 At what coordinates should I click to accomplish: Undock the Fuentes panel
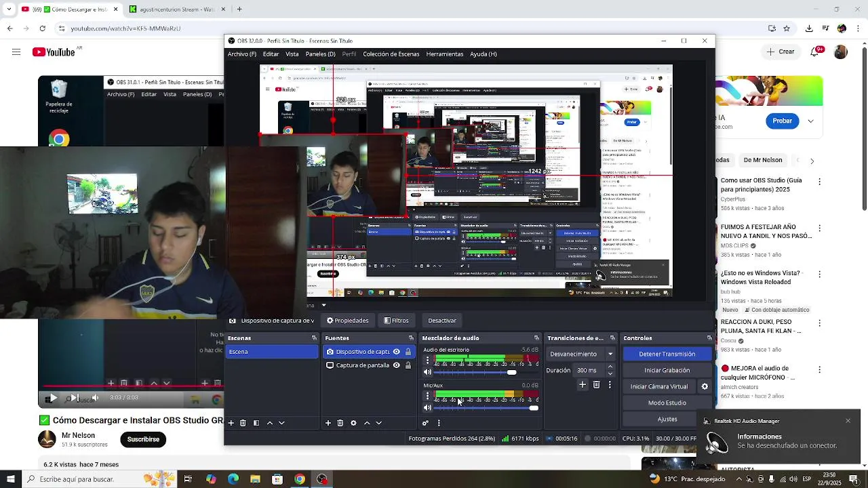(411, 338)
